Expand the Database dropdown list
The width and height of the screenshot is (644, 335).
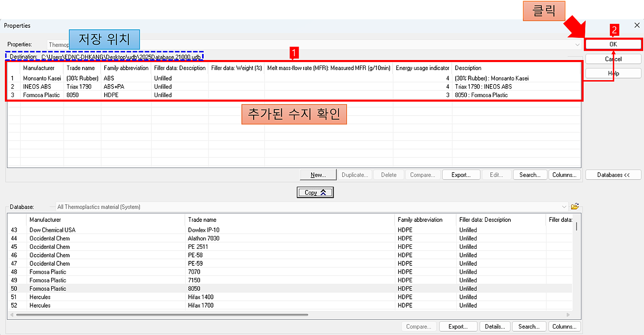(x=564, y=207)
